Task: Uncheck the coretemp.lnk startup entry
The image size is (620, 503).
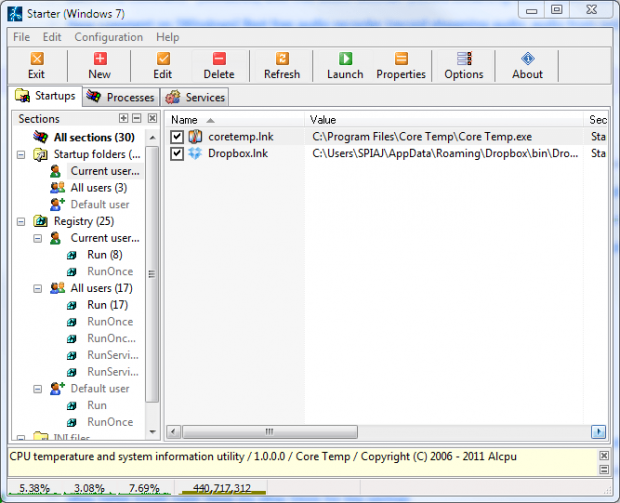Action: 177,137
